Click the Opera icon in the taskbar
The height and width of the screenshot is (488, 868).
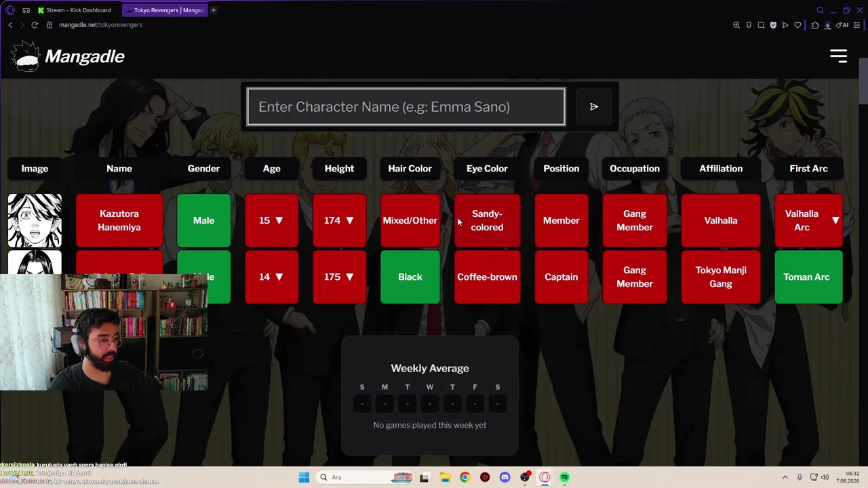pos(545,477)
